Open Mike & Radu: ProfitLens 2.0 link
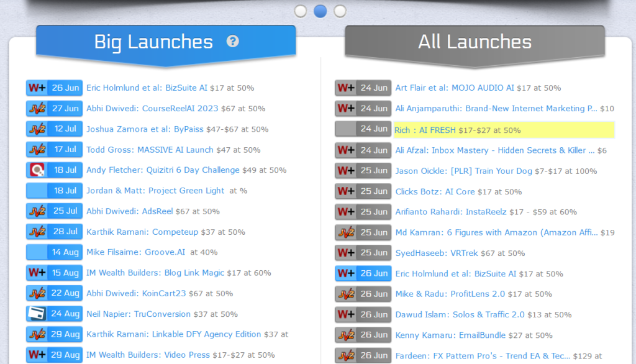The image size is (636, 364). point(450,294)
